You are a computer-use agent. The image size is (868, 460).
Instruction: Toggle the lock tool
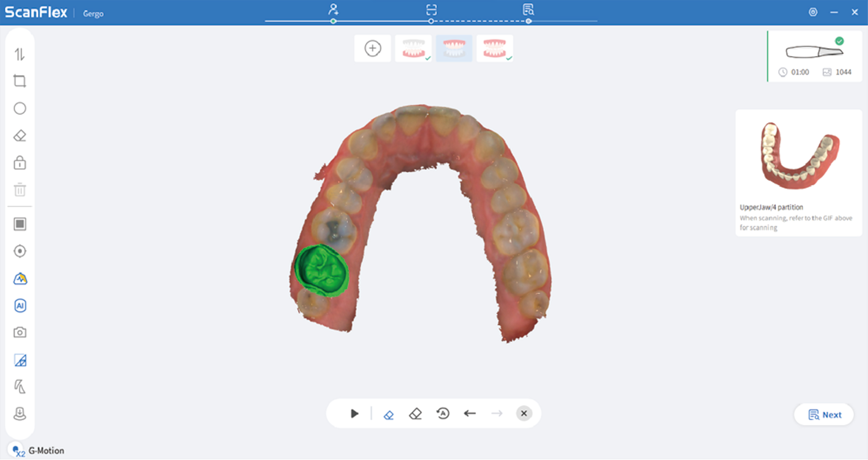click(x=20, y=163)
